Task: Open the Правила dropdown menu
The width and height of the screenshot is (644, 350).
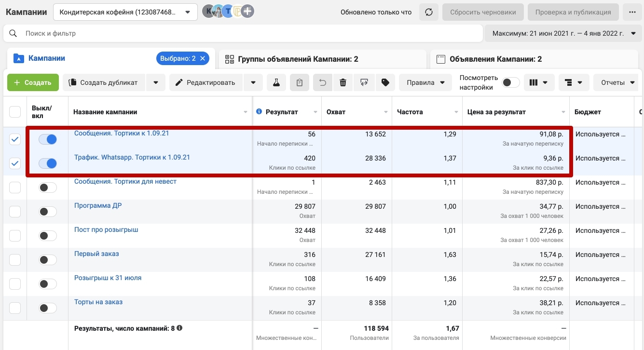Action: 425,82
